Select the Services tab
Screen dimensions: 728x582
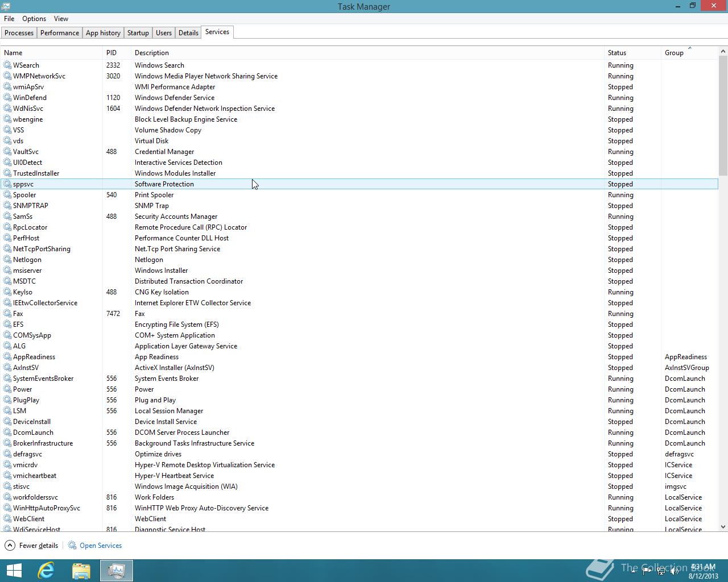(217, 32)
